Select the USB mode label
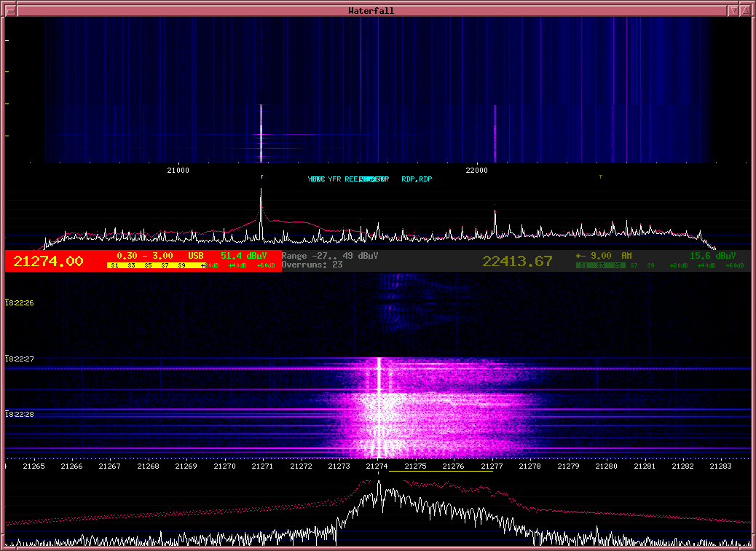The image size is (756, 551). click(x=196, y=256)
